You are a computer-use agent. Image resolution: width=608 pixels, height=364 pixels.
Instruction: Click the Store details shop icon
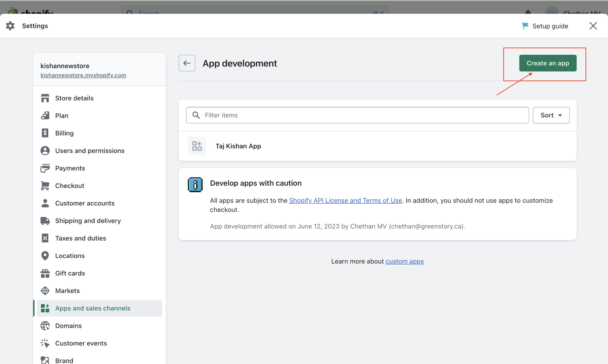[x=45, y=98]
